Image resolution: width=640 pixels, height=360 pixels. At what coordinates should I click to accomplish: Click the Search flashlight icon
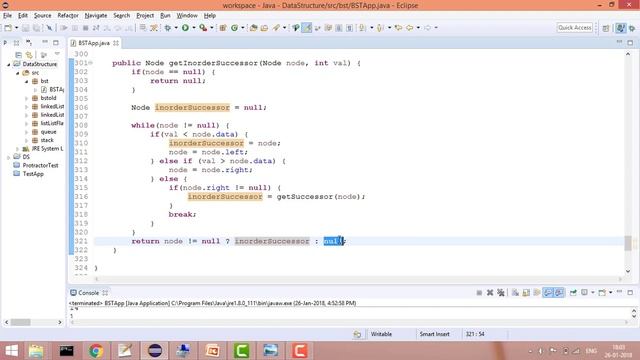pos(276,28)
